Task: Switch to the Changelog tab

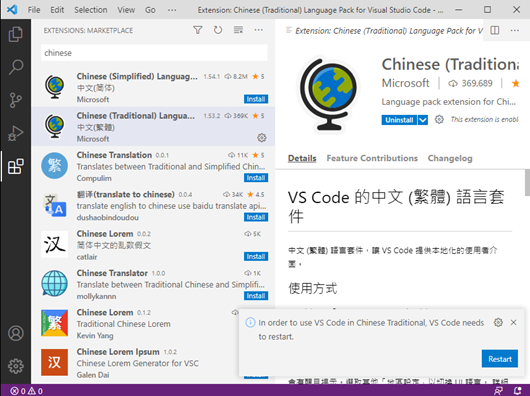Action: click(x=450, y=158)
